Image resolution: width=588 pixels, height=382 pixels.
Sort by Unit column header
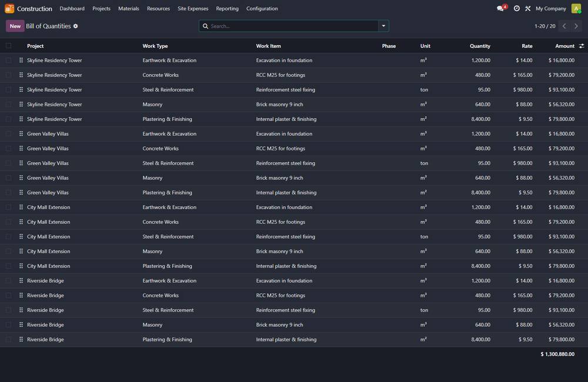pyautogui.click(x=425, y=46)
